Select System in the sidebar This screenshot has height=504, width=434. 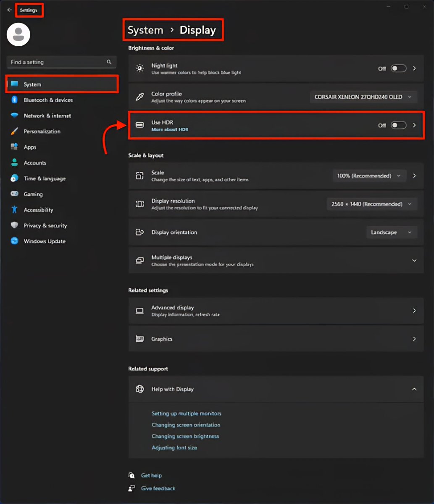click(62, 84)
